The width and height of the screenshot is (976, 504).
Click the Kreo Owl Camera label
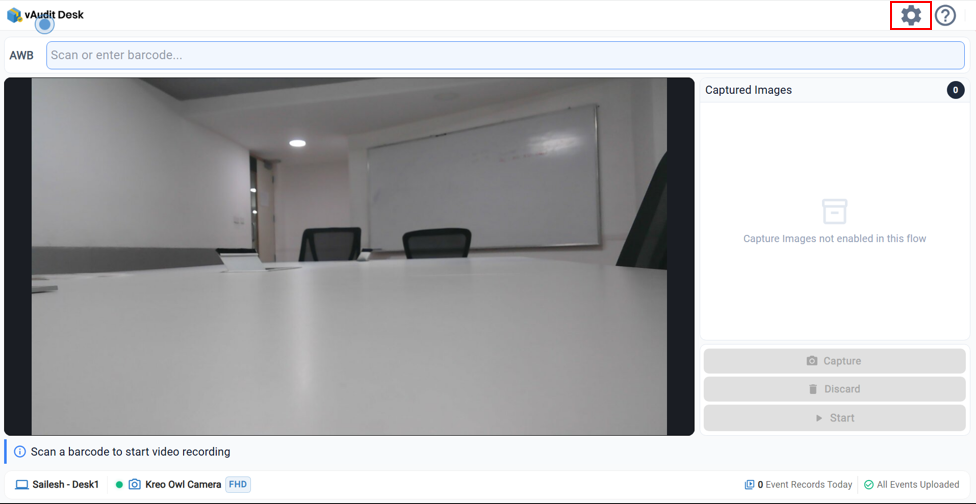tap(183, 485)
